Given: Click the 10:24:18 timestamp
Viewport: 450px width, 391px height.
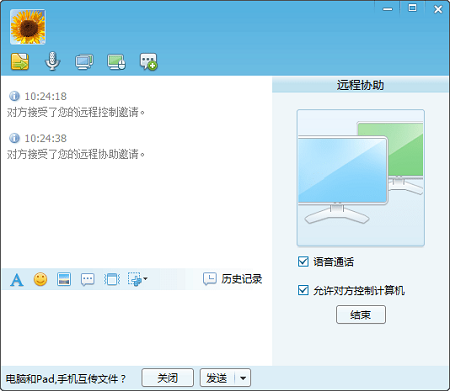Looking at the screenshot, I should [46, 96].
